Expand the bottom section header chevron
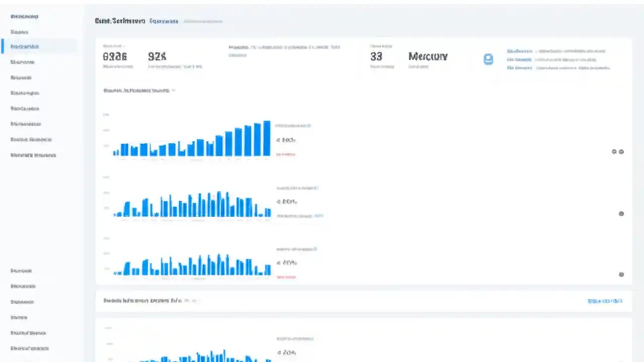The width and height of the screenshot is (644, 362). (195, 300)
